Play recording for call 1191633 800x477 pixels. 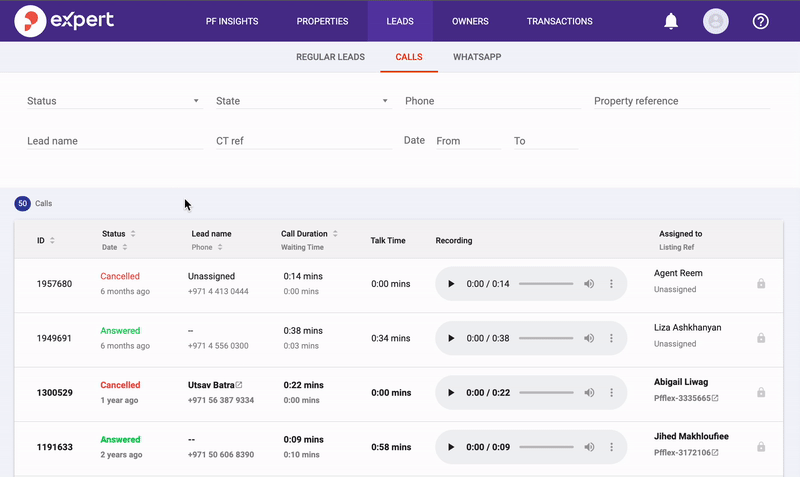tap(451, 447)
